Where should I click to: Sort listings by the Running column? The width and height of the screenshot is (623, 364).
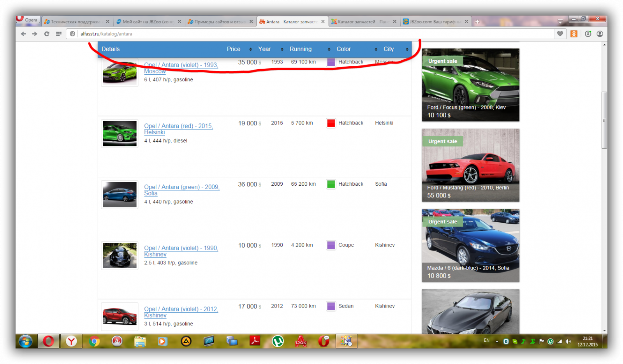[x=310, y=49]
